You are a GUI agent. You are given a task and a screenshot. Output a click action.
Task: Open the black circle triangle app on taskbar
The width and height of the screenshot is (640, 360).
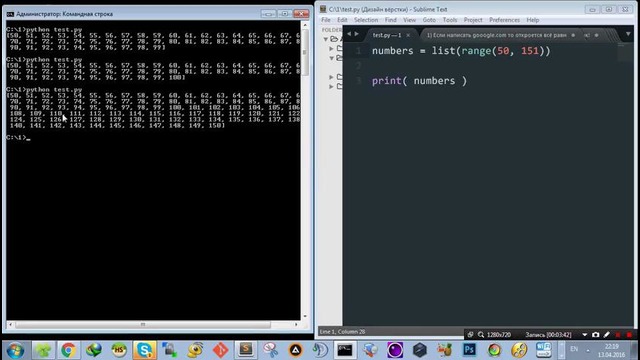[296, 350]
